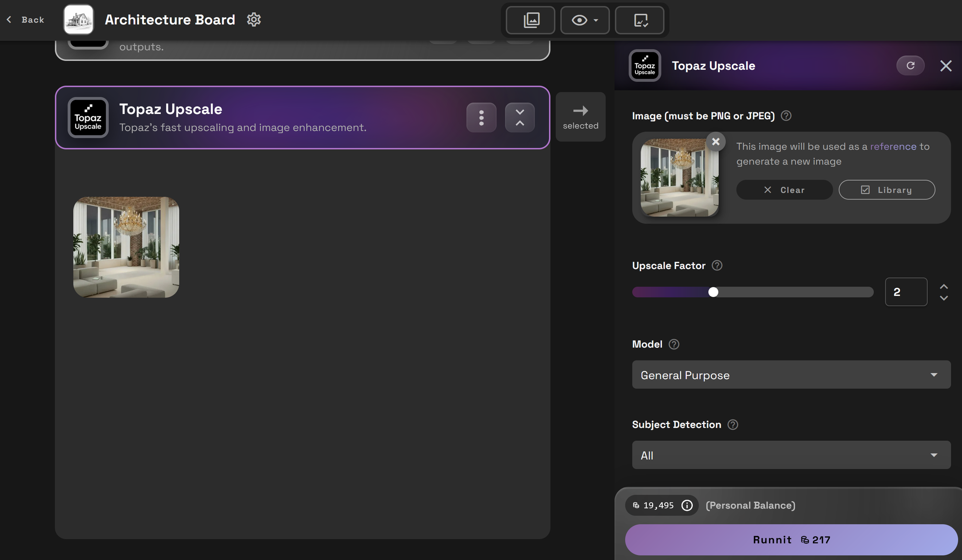Click 'Topaz's fast upscaling' description text

tap(243, 127)
